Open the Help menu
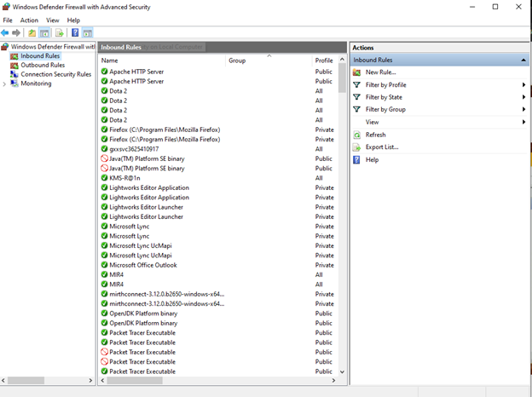The image size is (532, 397). point(73,20)
